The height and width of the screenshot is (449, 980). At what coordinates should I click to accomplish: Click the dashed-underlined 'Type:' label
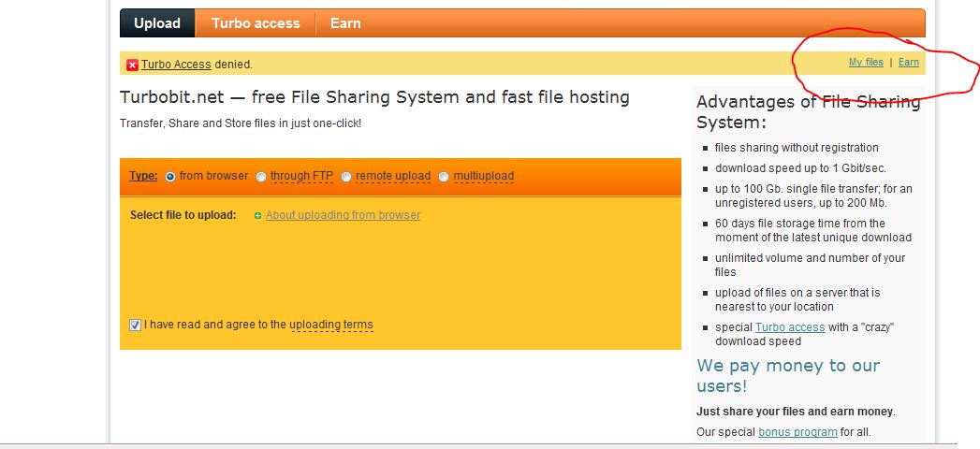pos(143,176)
